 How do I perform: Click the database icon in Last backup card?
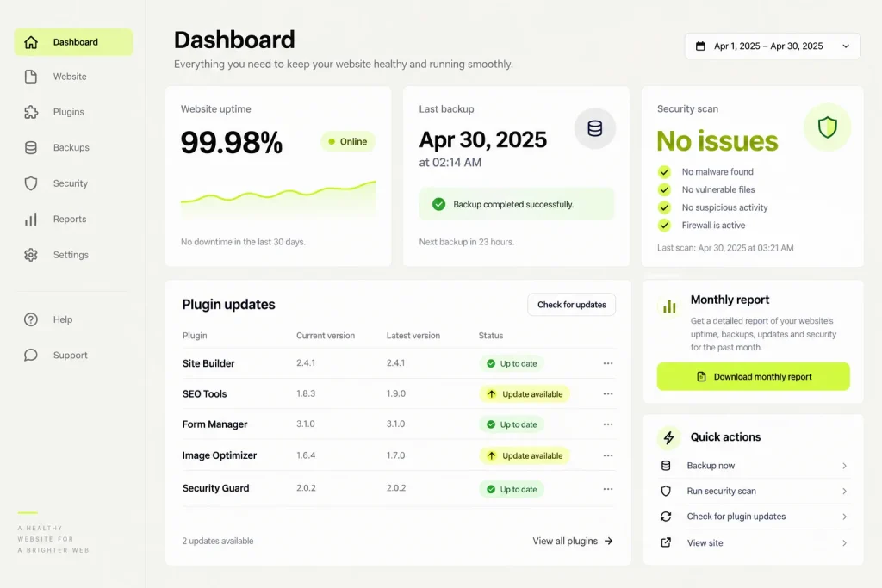click(594, 128)
